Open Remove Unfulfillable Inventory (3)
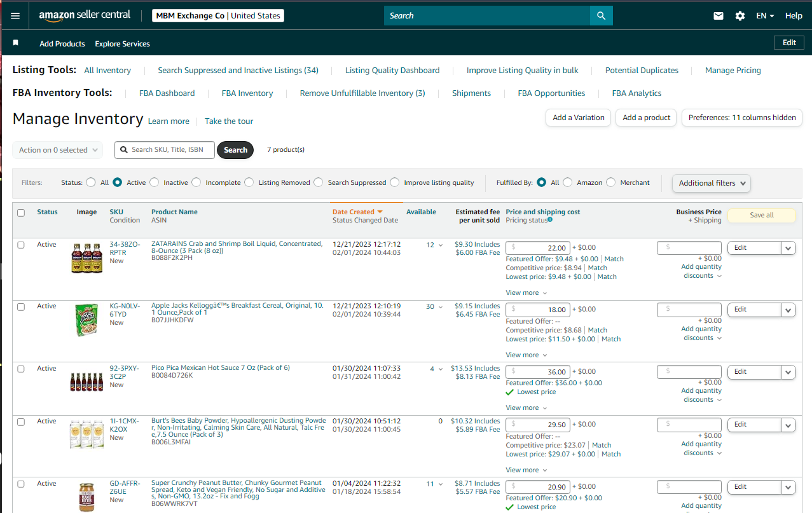 coord(362,93)
